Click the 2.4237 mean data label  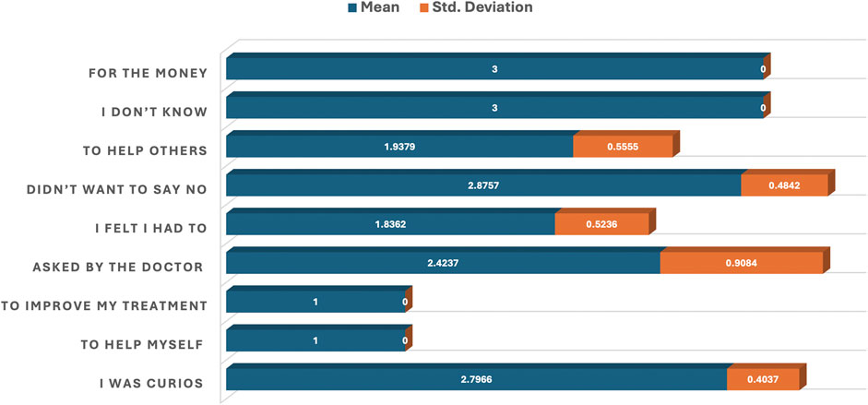(x=444, y=263)
